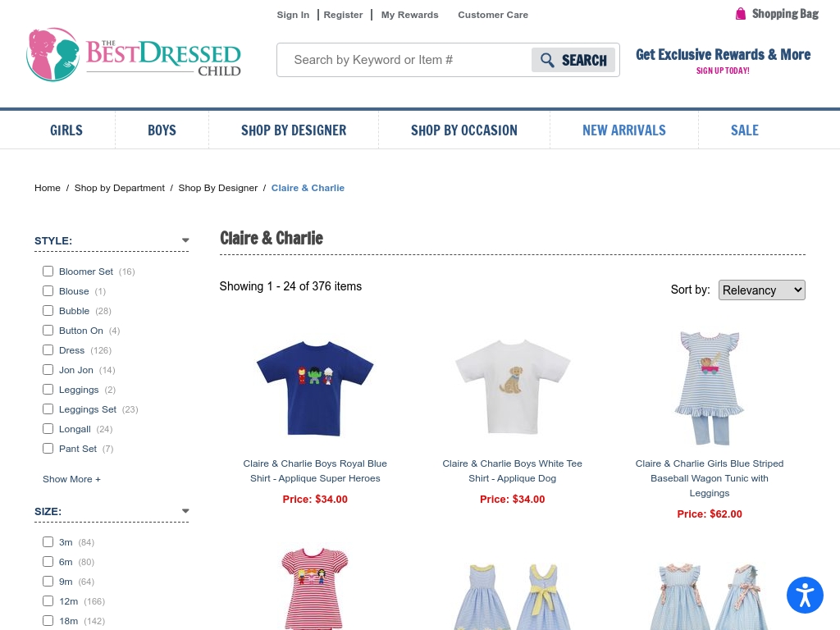The height and width of the screenshot is (630, 840).
Task: Open the blue gingham floral ruffle dress image
Action: (x=710, y=596)
